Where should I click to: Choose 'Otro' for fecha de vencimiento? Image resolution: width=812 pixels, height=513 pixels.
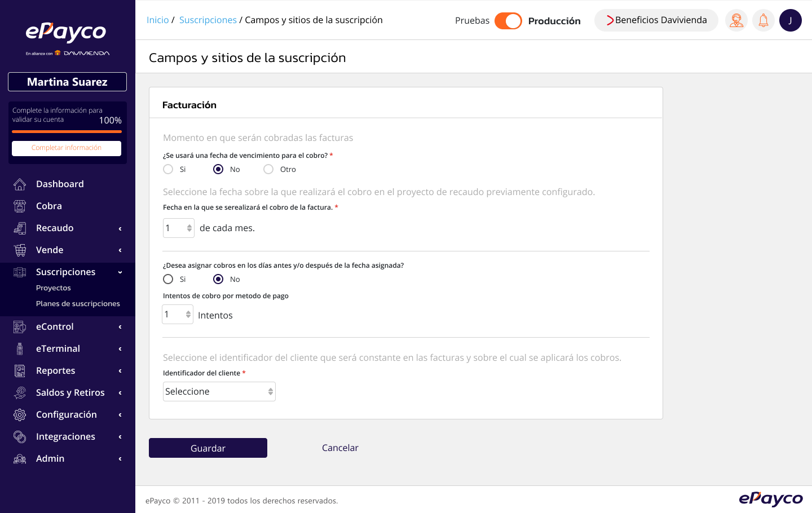click(268, 169)
